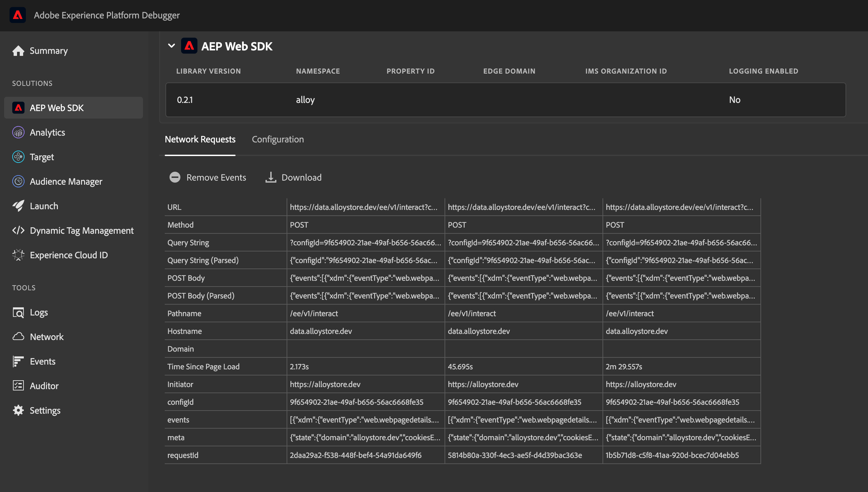868x492 pixels.
Task: Click the Remove Events minus icon
Action: pyautogui.click(x=175, y=177)
